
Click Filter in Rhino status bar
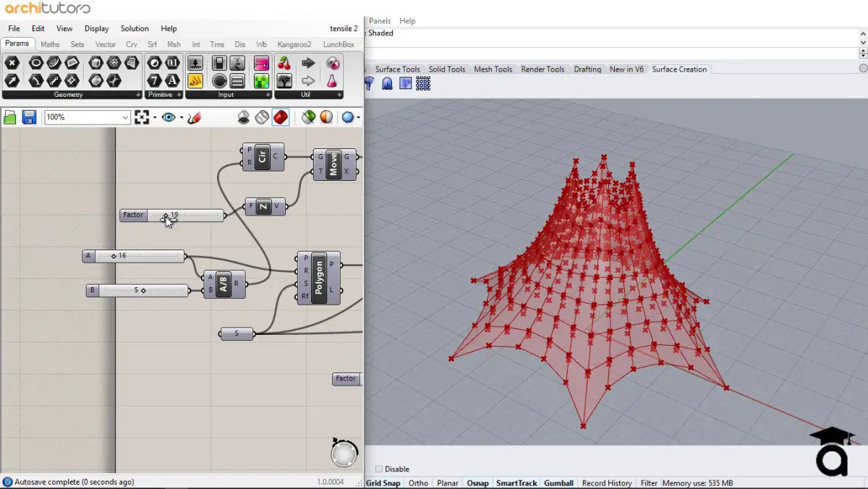(649, 482)
